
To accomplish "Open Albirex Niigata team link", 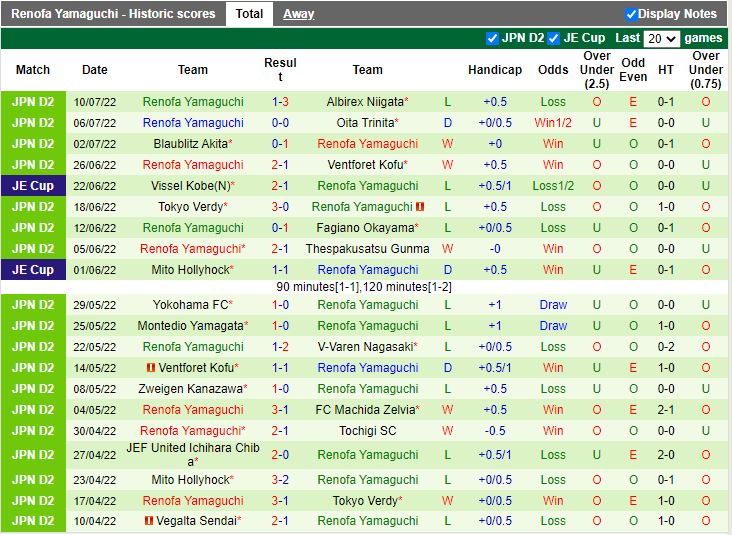I will [x=365, y=102].
